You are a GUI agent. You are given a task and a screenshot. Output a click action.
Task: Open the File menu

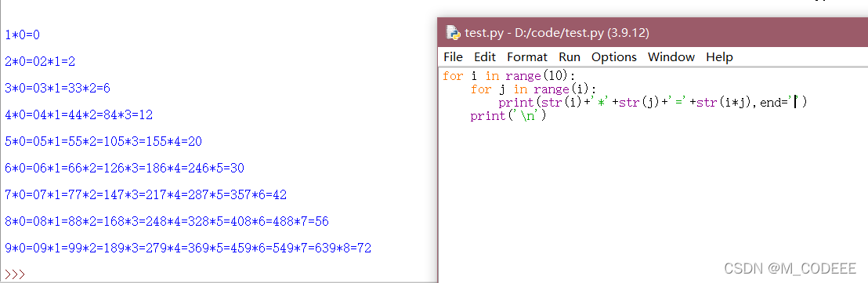click(453, 57)
